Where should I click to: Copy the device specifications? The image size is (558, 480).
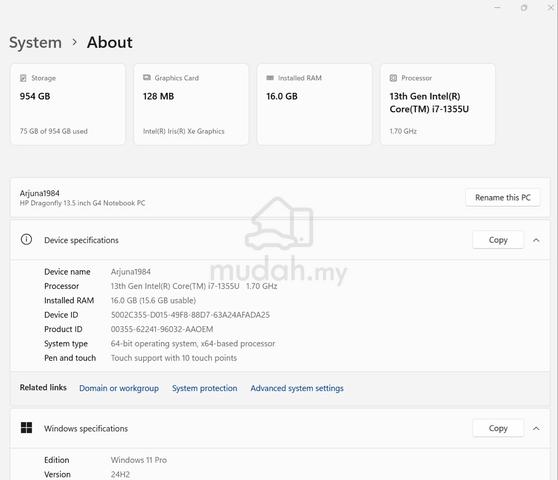[x=498, y=240]
